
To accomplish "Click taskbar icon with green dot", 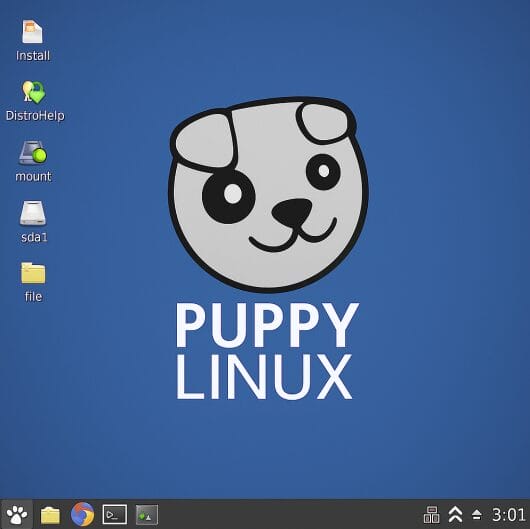I will [x=147, y=515].
